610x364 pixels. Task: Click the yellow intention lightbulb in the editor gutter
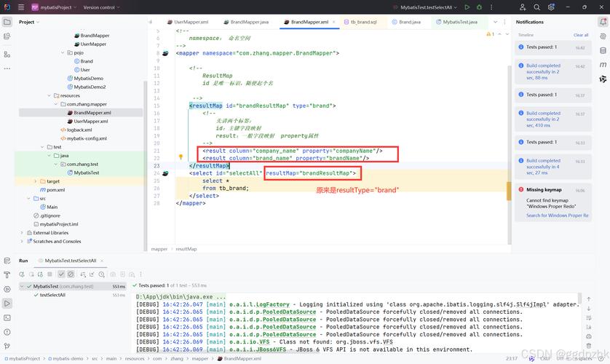pyautogui.click(x=181, y=157)
